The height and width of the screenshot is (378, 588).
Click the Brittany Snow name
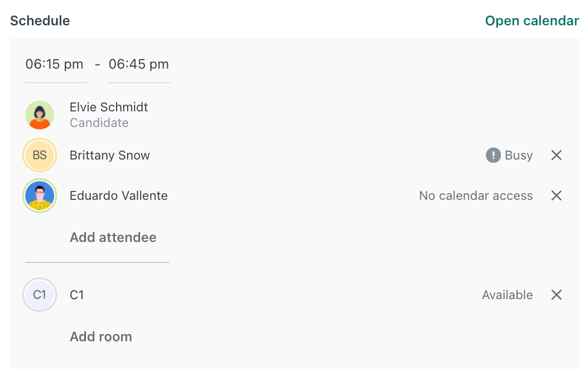109,155
